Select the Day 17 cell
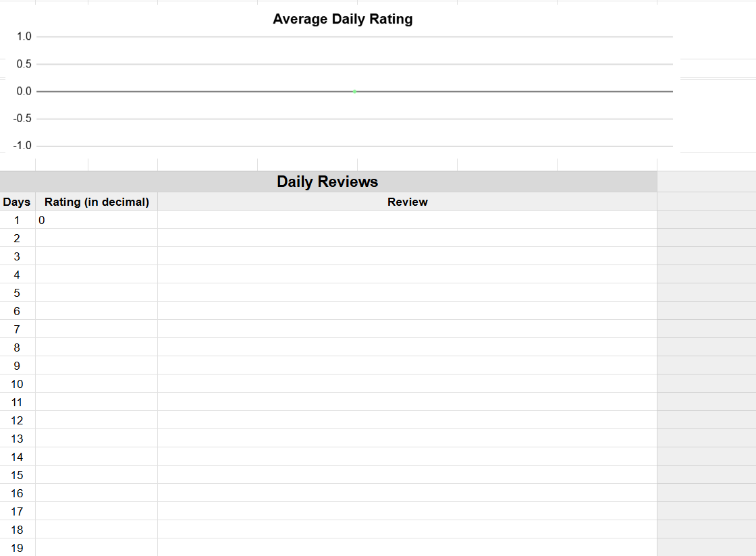 [x=18, y=511]
